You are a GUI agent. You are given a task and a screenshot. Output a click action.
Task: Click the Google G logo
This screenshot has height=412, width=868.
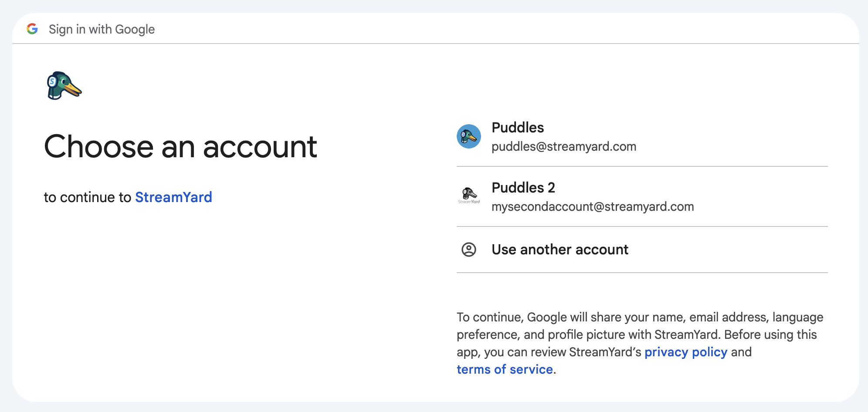point(32,29)
